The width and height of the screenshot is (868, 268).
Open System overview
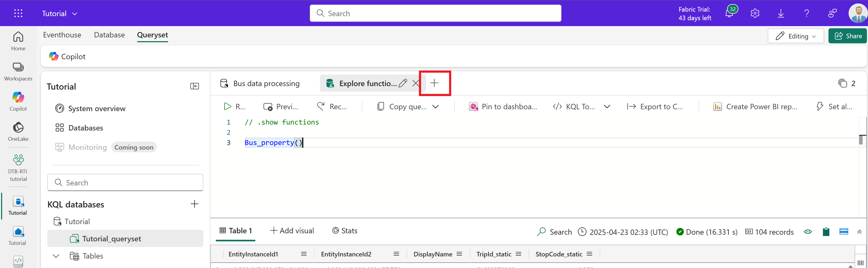click(90, 108)
